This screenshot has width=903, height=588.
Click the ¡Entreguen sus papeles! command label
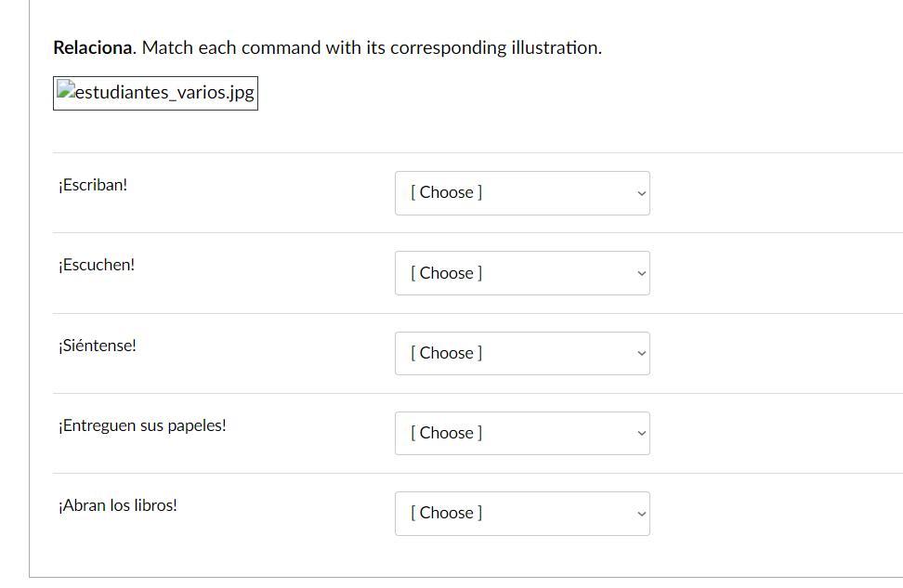click(142, 425)
